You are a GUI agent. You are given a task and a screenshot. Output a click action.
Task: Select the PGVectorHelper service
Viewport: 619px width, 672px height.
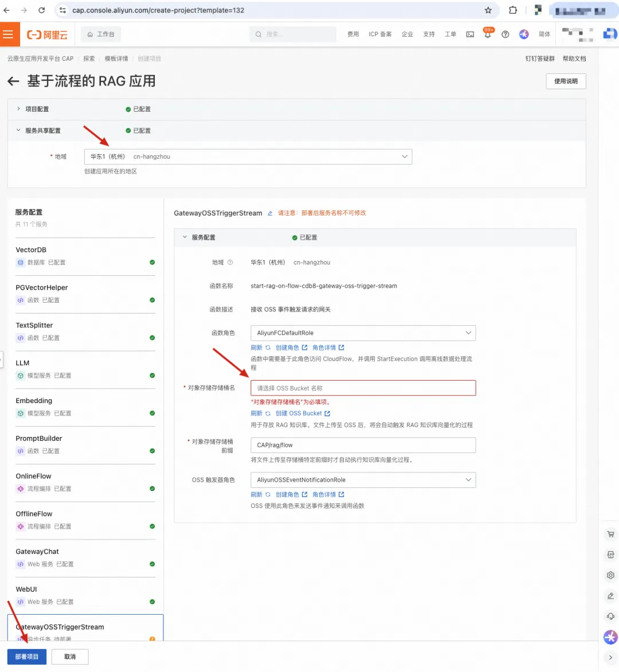coord(85,294)
